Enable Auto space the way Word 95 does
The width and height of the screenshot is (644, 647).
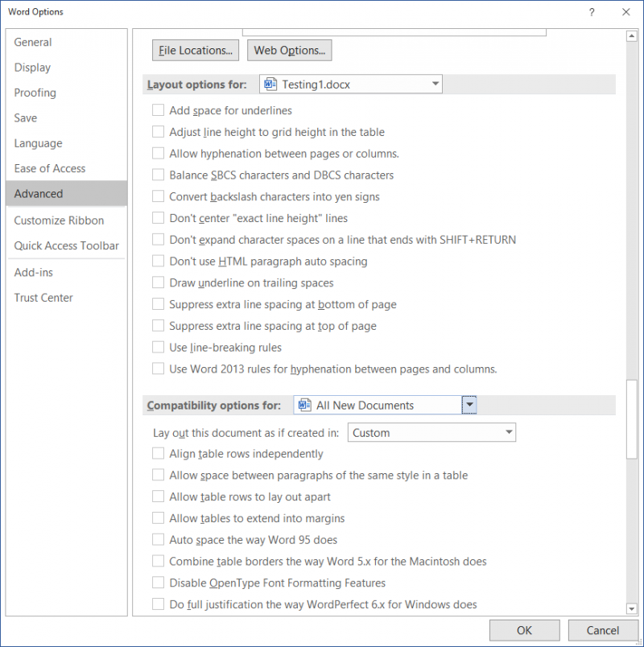[x=159, y=539]
